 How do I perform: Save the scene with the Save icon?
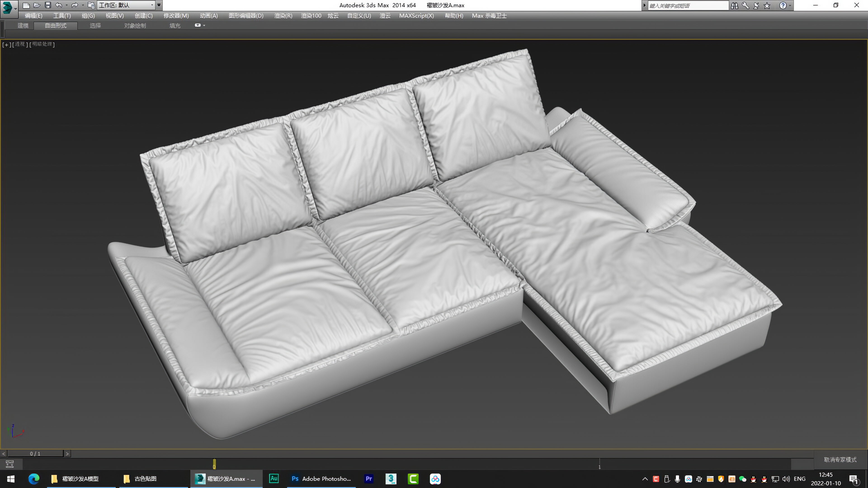pos(48,5)
